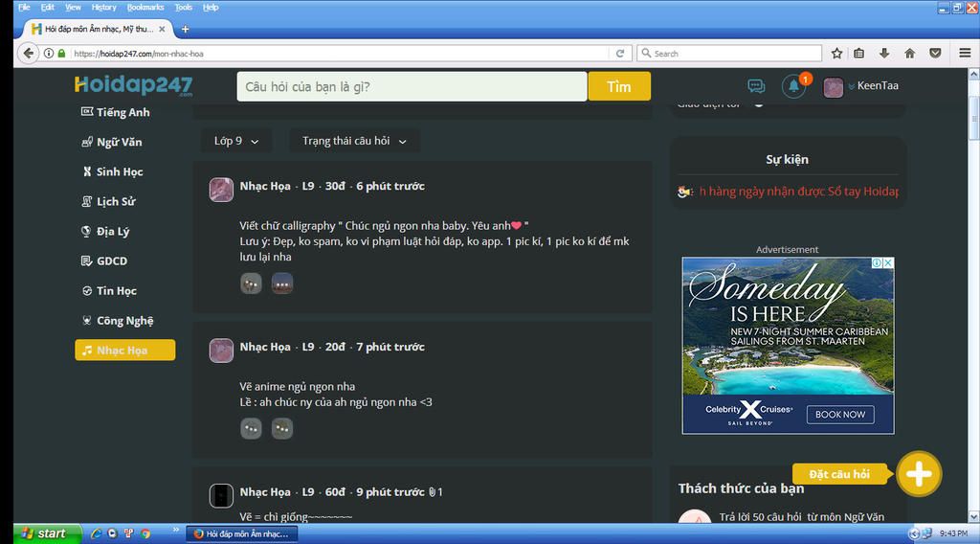Click the site information icon in address bar
980x544 pixels.
[x=49, y=53]
